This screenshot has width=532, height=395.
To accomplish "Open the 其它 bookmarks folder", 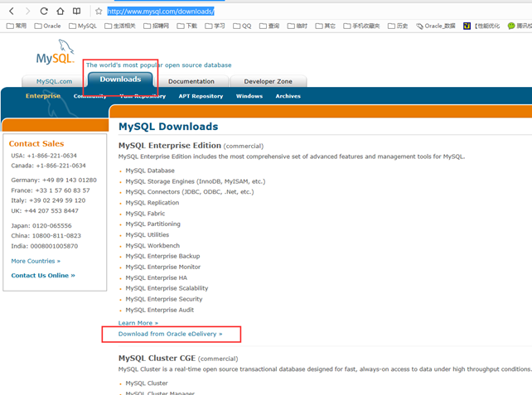I will [326, 26].
